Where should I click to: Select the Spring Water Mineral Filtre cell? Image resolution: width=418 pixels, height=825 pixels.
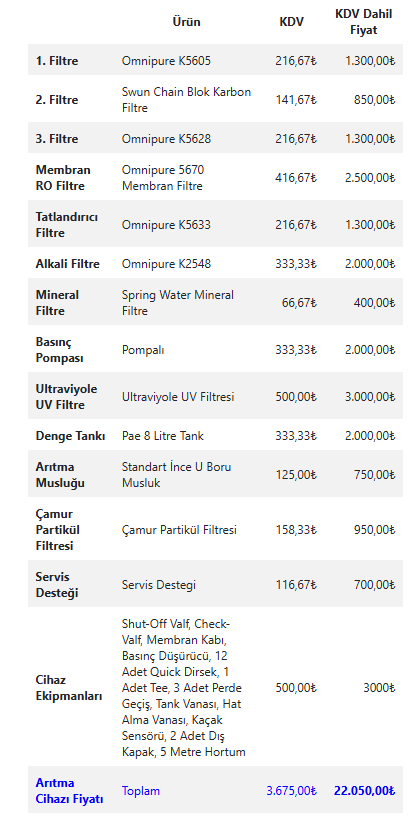(x=178, y=303)
